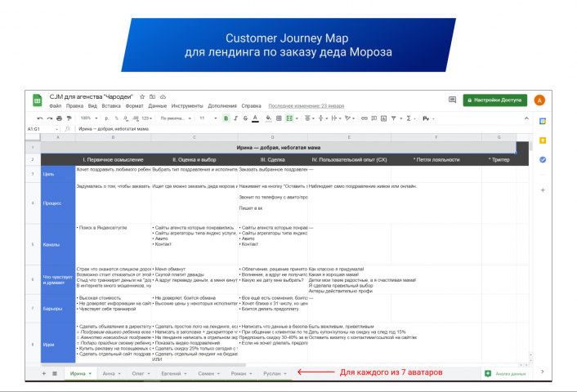Open the input tools Ру dropdown
Viewport: 577px width, 392px height.
pyautogui.click(x=428, y=118)
